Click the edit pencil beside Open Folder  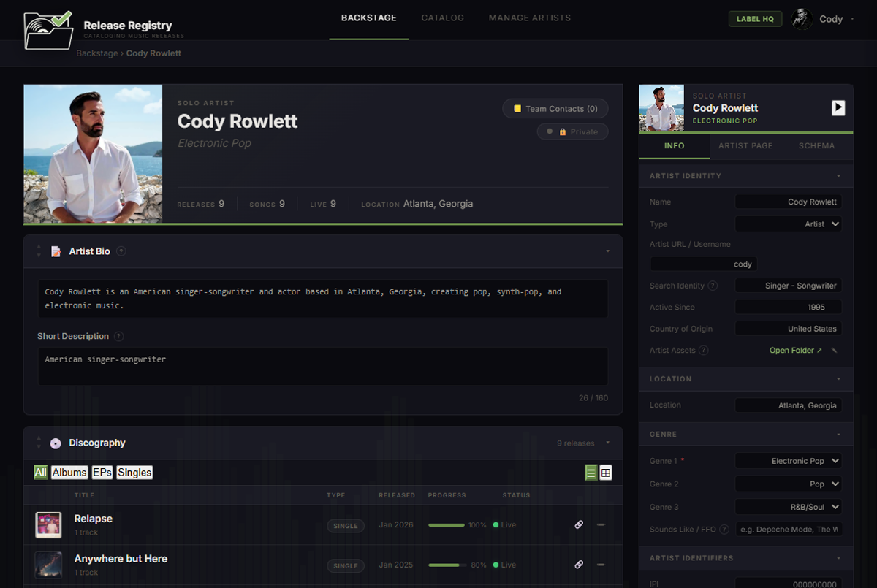point(833,350)
